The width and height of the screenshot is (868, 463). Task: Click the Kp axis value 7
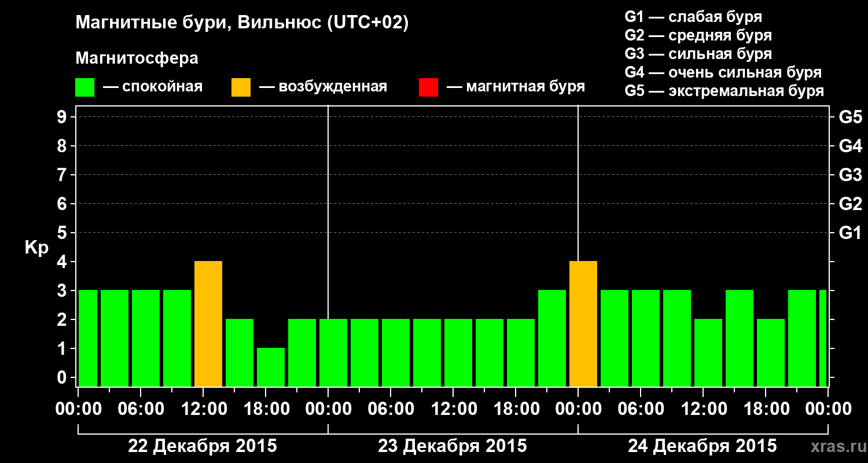coord(62,175)
